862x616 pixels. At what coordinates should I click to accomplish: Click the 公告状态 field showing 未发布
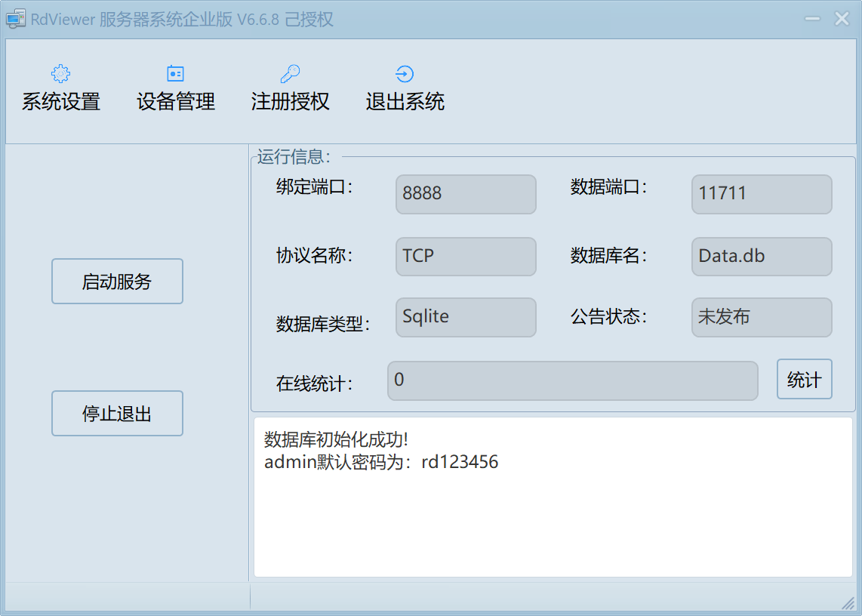[762, 317]
